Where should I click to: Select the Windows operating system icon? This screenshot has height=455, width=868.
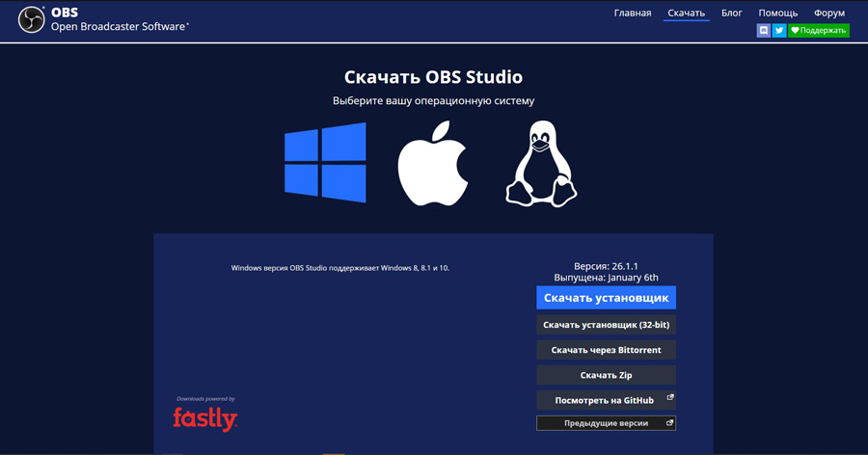click(326, 163)
